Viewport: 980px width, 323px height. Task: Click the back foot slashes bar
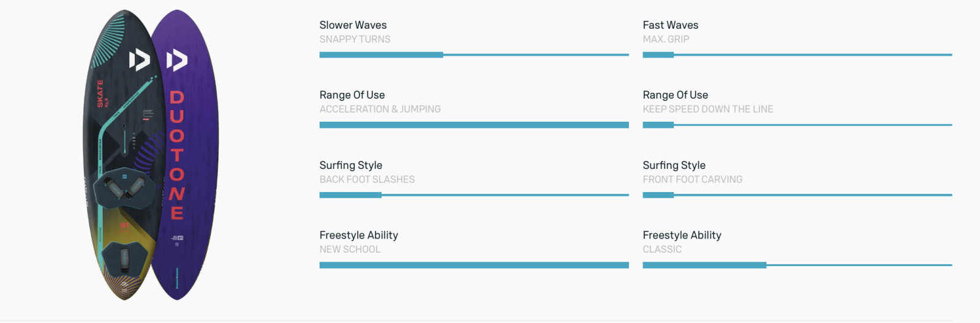474,195
